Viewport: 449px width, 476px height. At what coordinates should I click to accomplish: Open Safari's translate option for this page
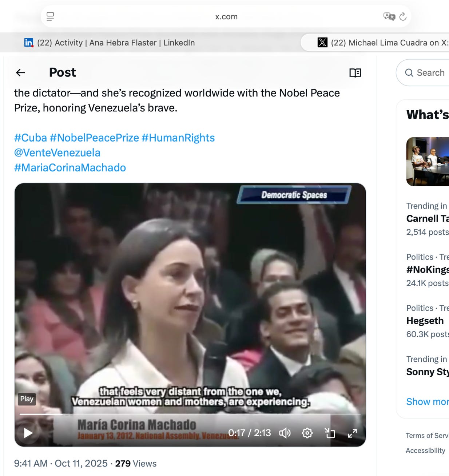pyautogui.click(x=389, y=16)
